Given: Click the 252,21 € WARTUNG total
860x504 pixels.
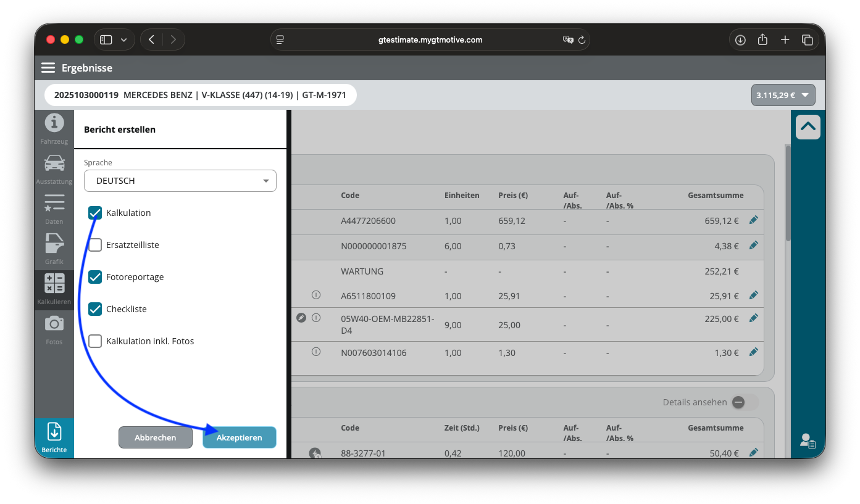Looking at the screenshot, I should [x=722, y=271].
